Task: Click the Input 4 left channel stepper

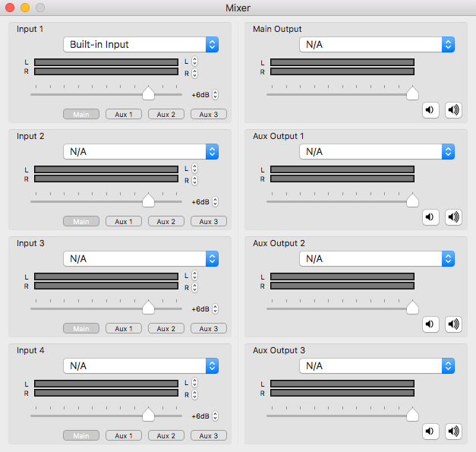Action: pos(195,383)
